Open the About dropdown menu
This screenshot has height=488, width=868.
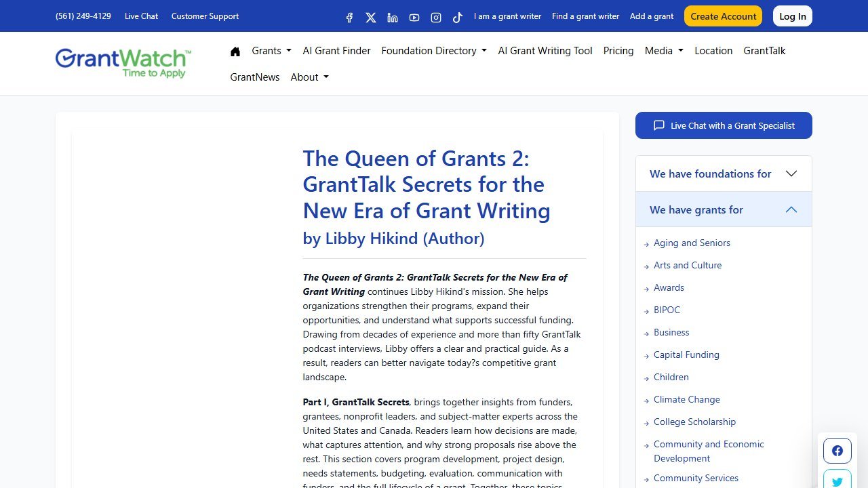309,77
